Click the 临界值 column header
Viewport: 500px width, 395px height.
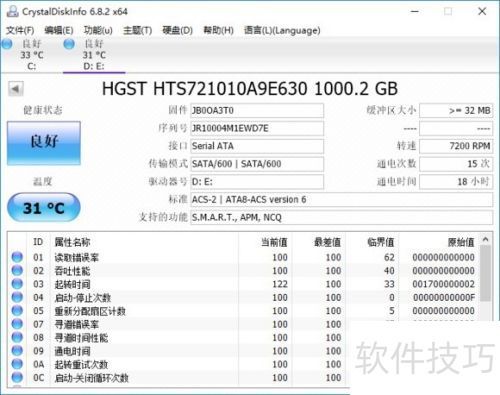[372, 242]
